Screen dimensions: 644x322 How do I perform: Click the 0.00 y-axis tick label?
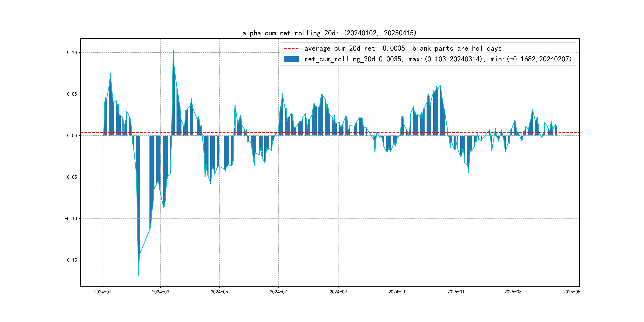(x=72, y=136)
